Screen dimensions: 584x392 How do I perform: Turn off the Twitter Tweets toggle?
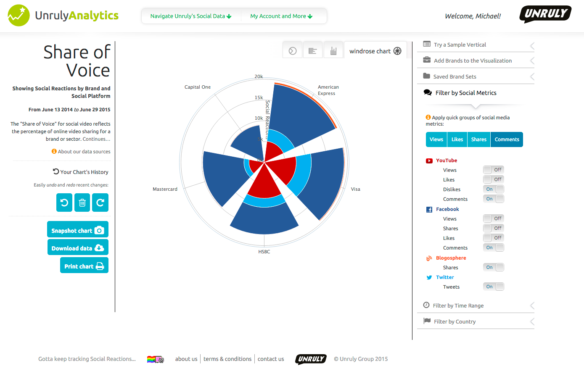pos(494,287)
